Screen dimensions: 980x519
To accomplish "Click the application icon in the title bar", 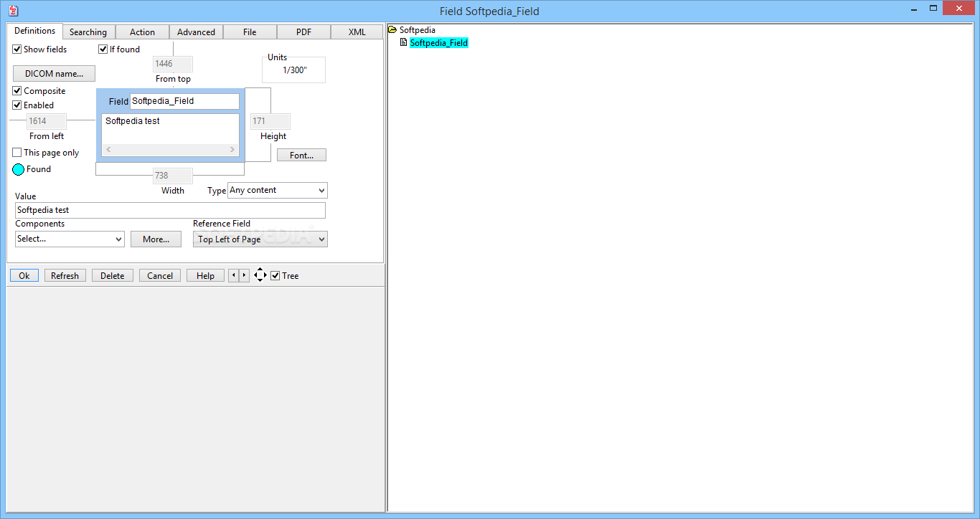I will [13, 11].
